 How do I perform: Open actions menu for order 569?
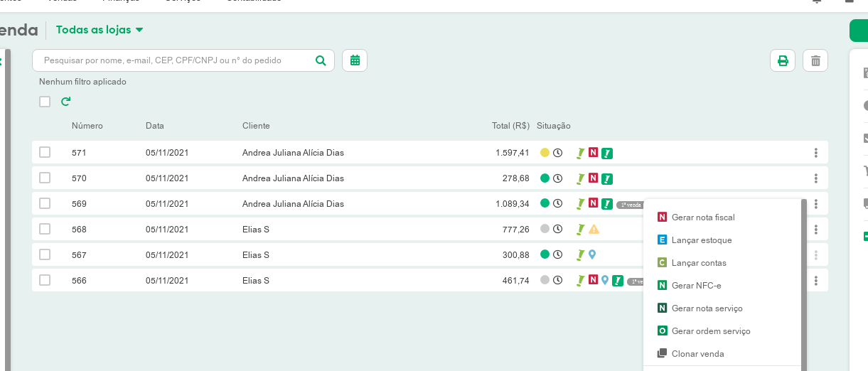(x=816, y=204)
